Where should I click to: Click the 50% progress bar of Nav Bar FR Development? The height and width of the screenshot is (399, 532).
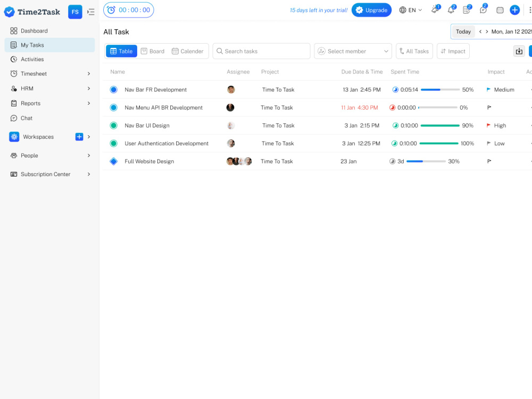[440, 89]
